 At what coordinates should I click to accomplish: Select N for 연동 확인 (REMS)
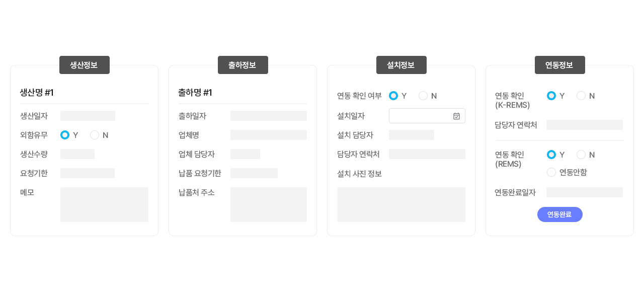581,155
